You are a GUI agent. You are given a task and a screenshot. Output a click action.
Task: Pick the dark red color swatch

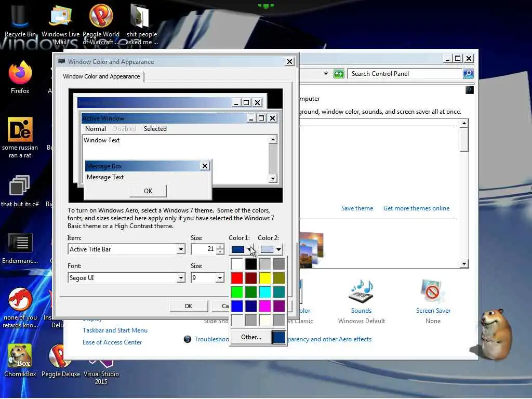(251, 278)
